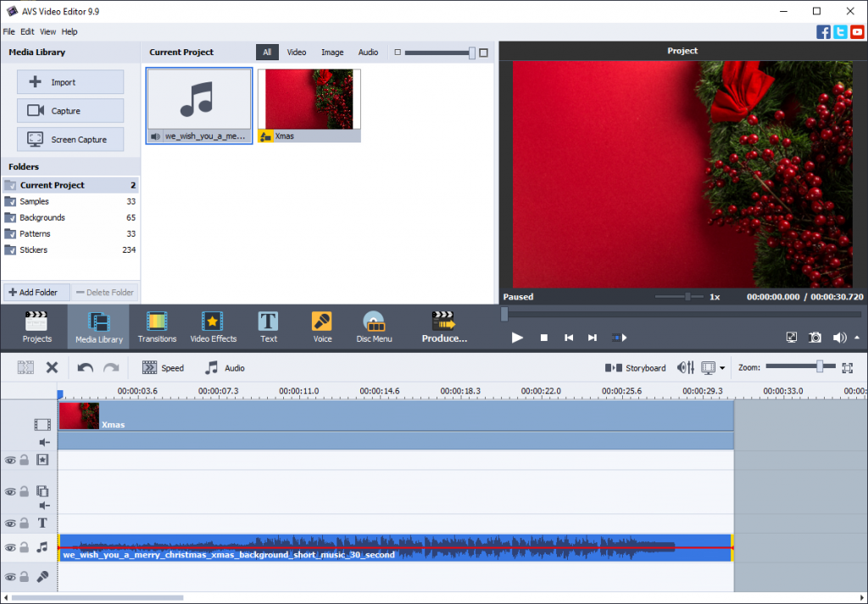Toggle the audio mix track eye
This screenshot has height=604, width=868.
(10, 547)
